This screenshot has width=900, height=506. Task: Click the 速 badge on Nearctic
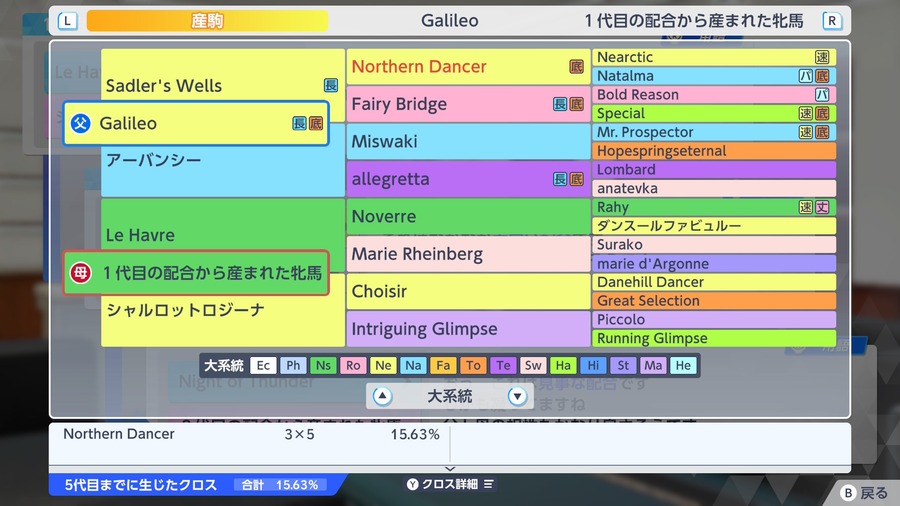coord(822,57)
